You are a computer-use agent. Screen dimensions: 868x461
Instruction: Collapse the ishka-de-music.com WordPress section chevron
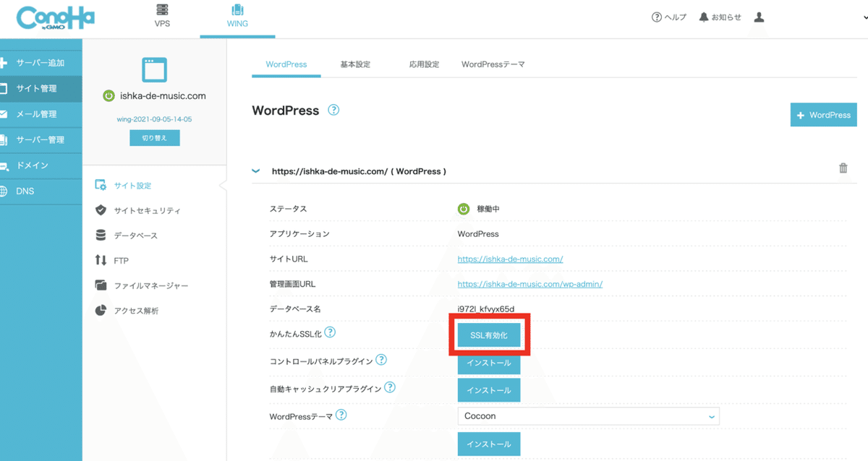tap(255, 171)
